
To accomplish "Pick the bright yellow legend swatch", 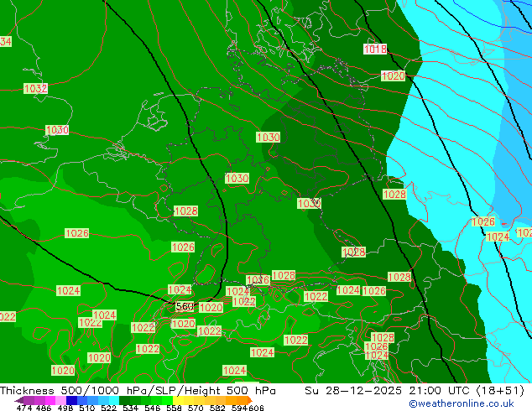I will (178, 400).
